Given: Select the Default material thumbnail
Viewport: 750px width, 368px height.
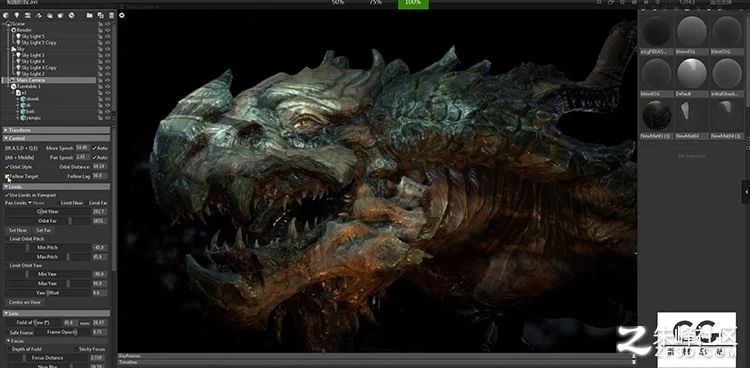Looking at the screenshot, I should tap(692, 74).
